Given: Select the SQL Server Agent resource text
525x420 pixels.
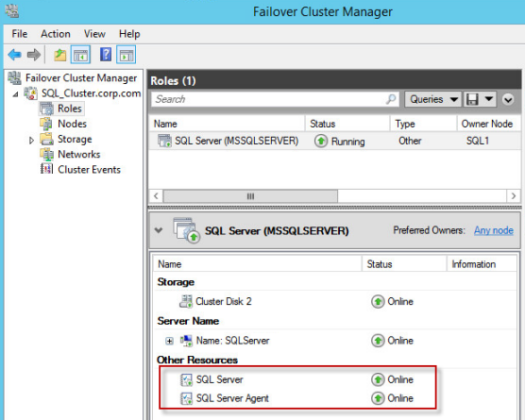Looking at the screenshot, I should [232, 398].
